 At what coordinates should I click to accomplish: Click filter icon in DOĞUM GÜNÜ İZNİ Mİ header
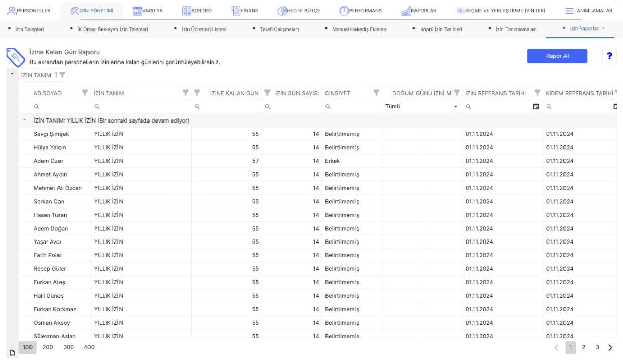pyautogui.click(x=457, y=93)
